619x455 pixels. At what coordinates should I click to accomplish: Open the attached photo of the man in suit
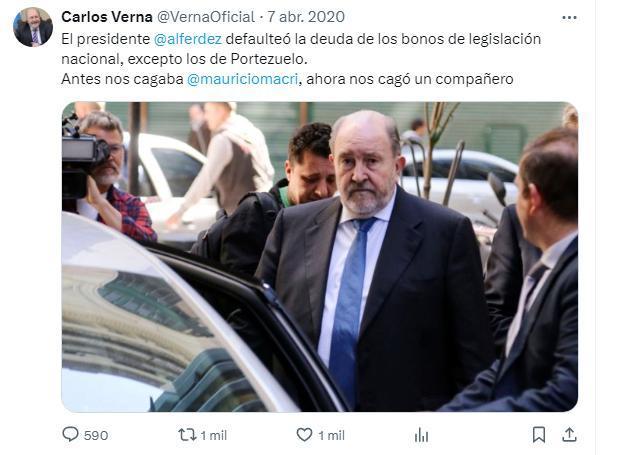(320, 257)
